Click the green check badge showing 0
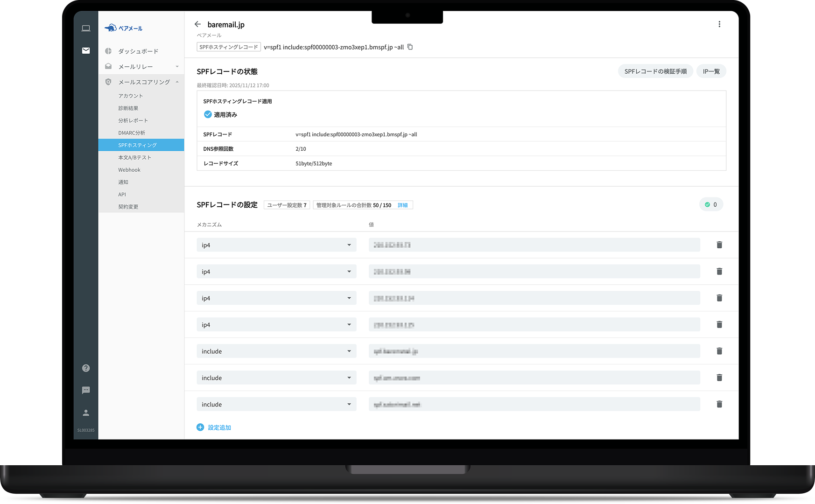The width and height of the screenshot is (815, 504). point(711,204)
